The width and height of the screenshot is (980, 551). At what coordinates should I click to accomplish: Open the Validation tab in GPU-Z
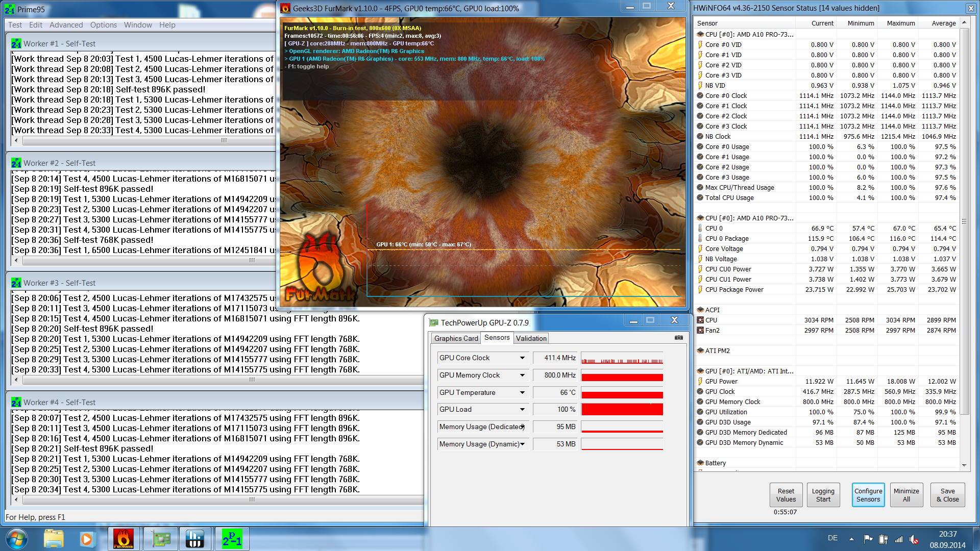(531, 338)
